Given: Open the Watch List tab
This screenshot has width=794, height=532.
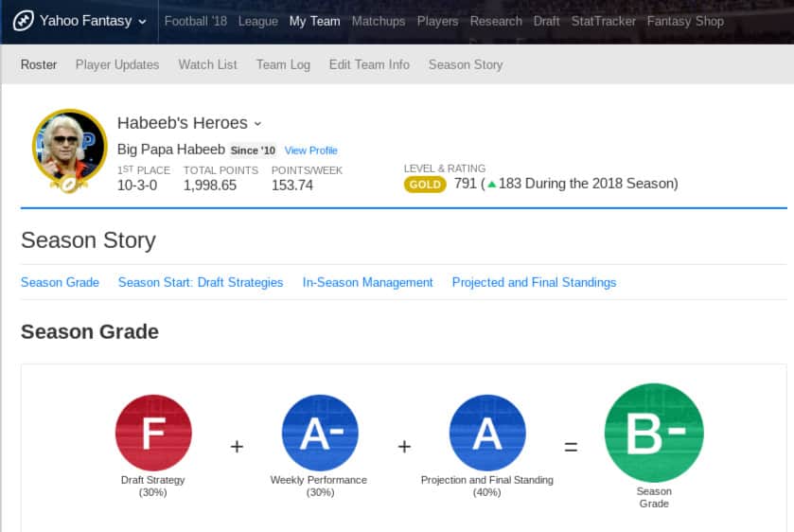Looking at the screenshot, I should pos(207,64).
